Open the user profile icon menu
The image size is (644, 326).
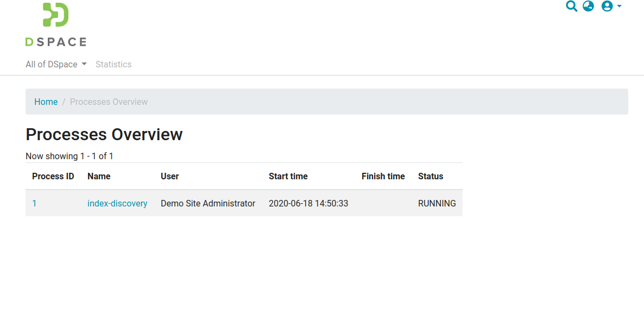pyautogui.click(x=611, y=6)
